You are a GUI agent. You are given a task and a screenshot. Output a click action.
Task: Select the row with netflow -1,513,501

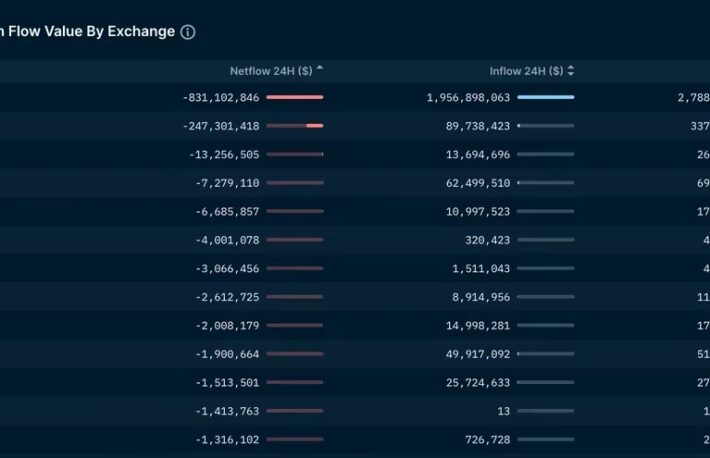(355, 383)
